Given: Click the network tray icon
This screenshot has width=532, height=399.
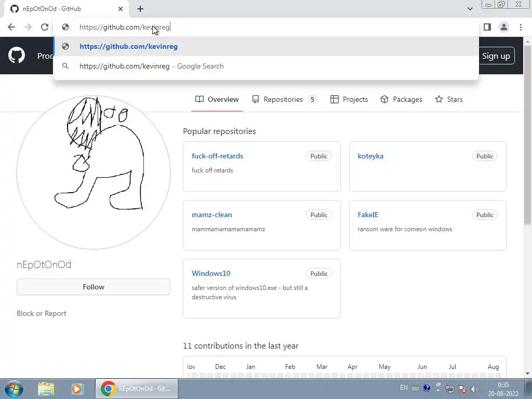Looking at the screenshot, I should [x=450, y=389].
